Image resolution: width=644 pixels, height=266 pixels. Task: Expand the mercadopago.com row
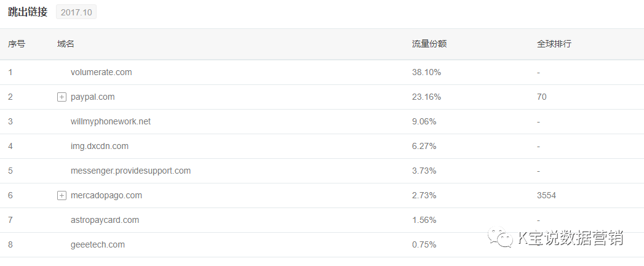pos(62,196)
